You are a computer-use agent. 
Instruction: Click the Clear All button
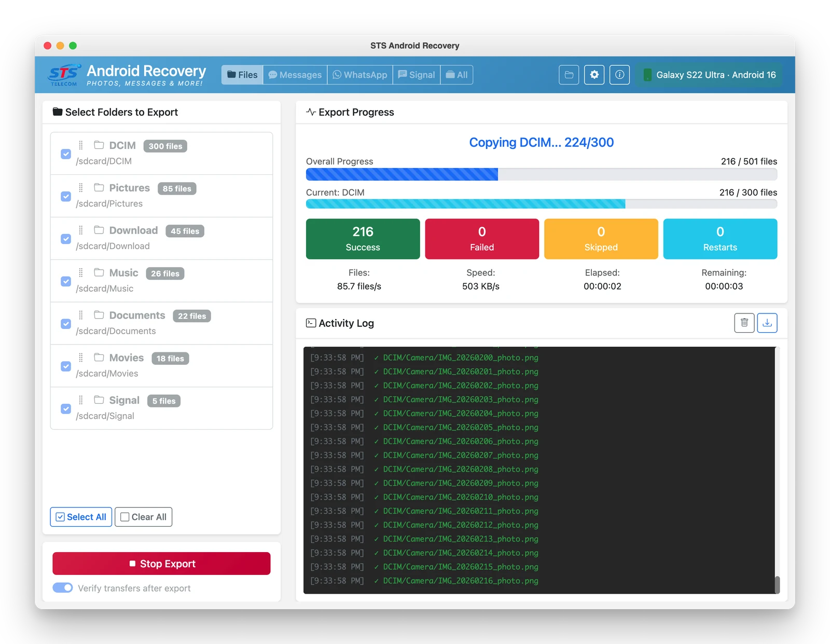point(143,517)
